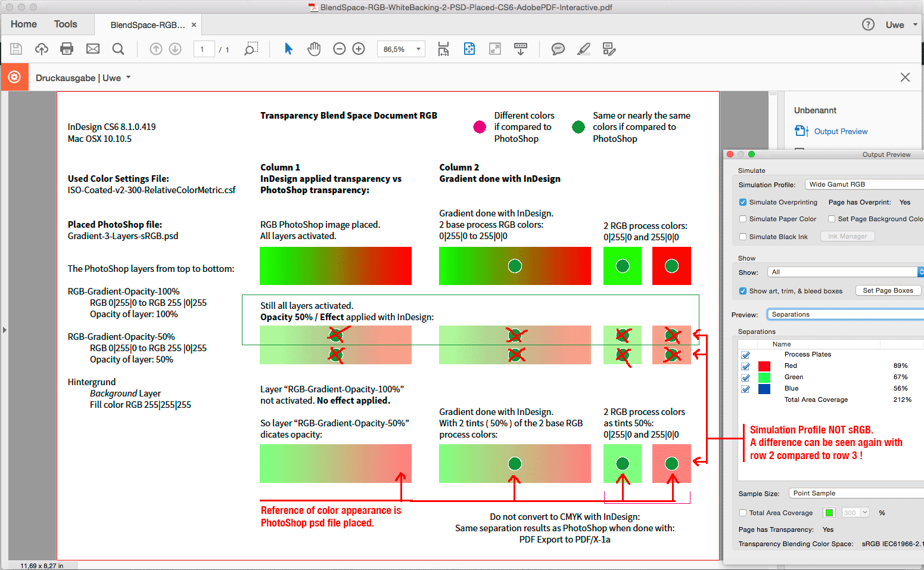Open the 300 coverage percentage dropdown

[x=855, y=513]
